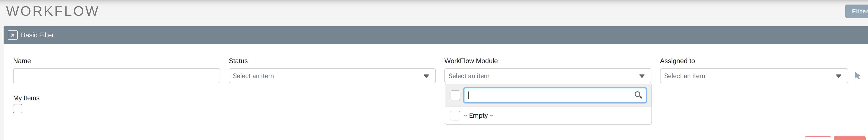Click the Assigned to dropdown caret arrow
The width and height of the screenshot is (868, 140).
tap(838, 76)
